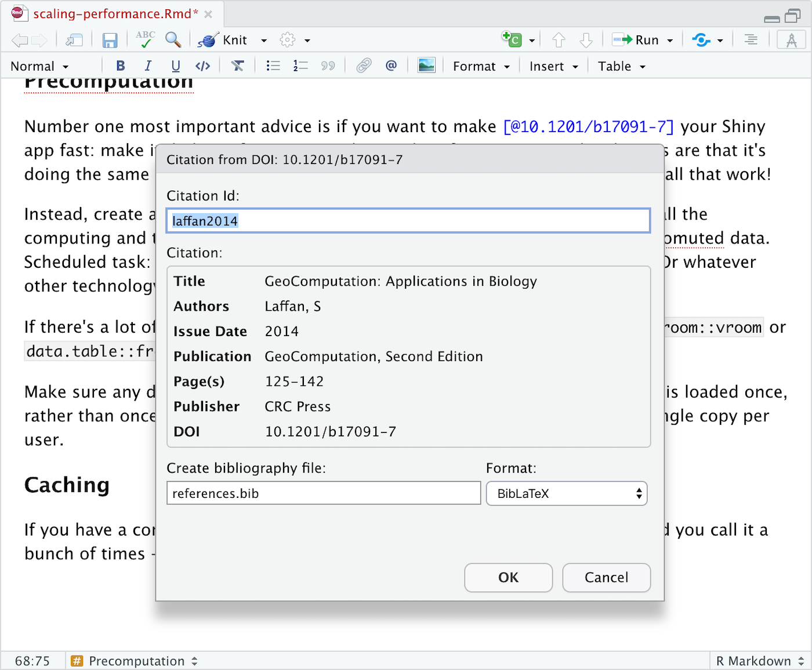Click the Insert link icon
This screenshot has height=670, width=812.
364,66
